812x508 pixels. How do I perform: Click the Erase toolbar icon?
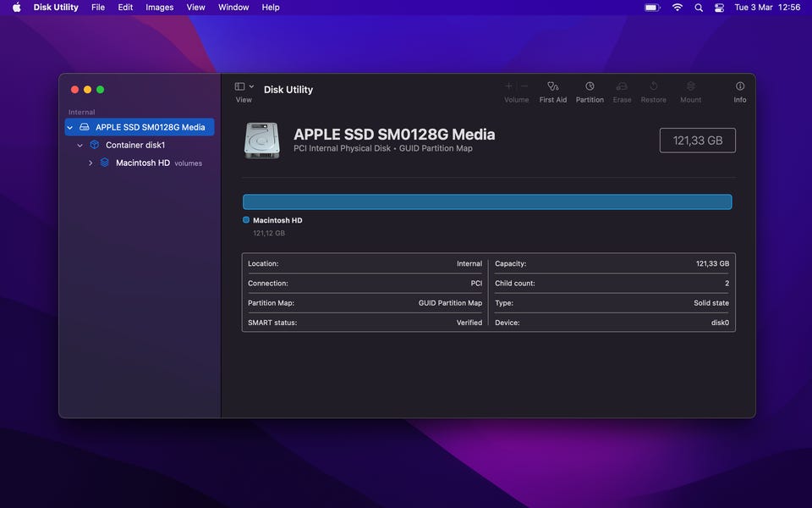pyautogui.click(x=622, y=91)
